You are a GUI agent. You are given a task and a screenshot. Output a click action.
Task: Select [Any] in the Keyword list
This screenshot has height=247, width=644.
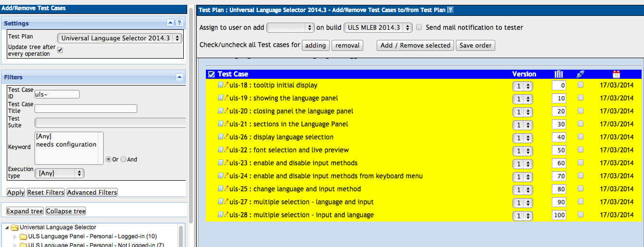tap(44, 136)
